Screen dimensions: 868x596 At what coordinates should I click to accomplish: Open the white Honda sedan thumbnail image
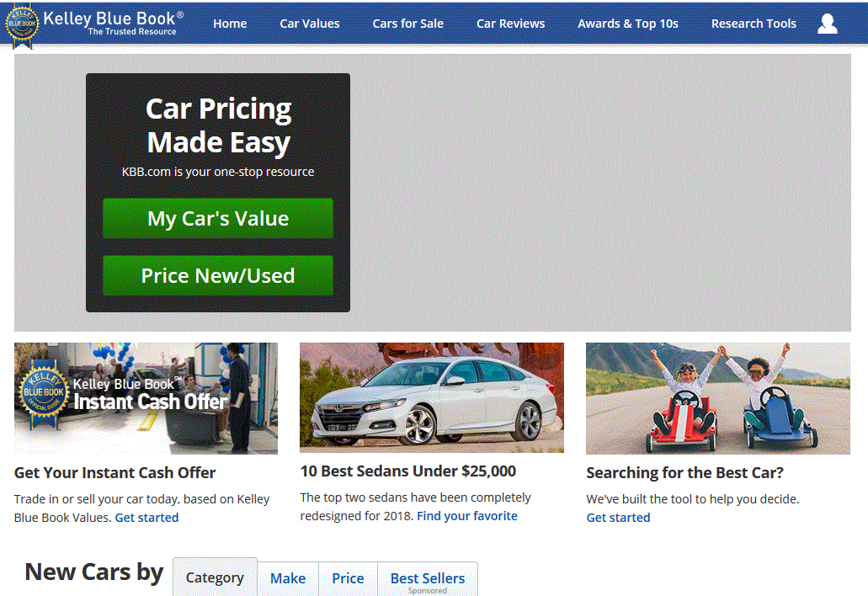coord(432,397)
